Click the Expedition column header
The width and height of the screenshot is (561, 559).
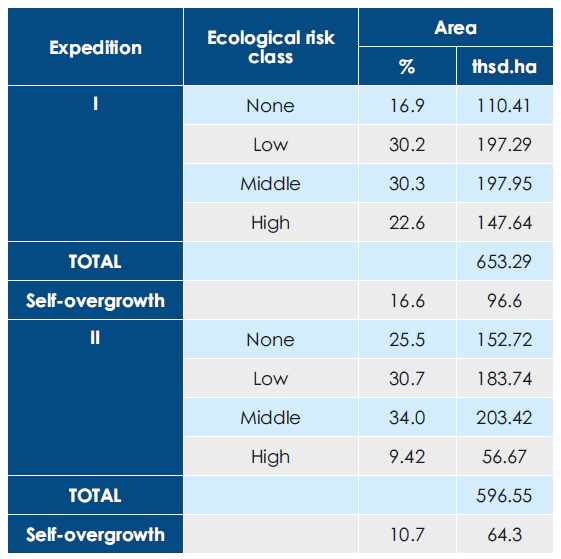coord(96,47)
